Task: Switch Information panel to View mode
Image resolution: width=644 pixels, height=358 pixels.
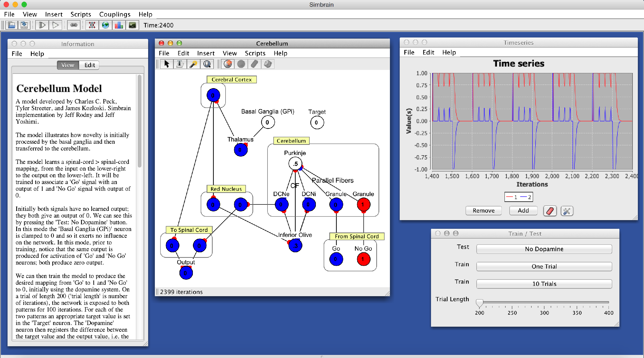Action: (x=68, y=65)
